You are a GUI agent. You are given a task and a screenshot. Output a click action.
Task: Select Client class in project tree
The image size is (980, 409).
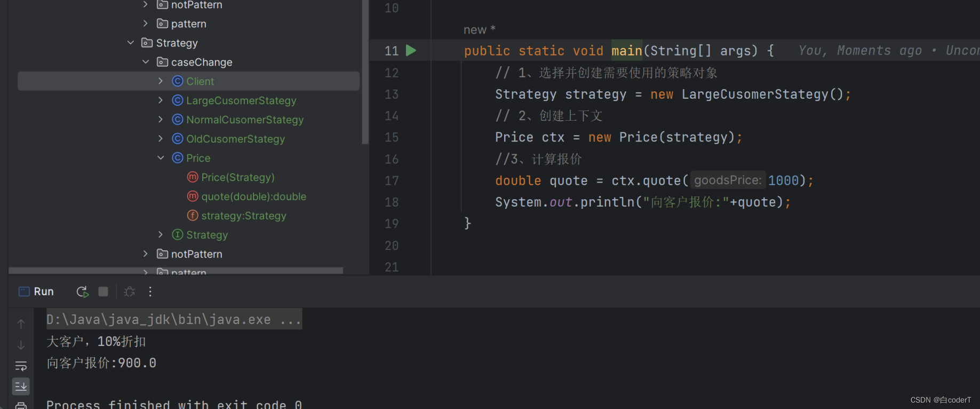click(x=189, y=81)
